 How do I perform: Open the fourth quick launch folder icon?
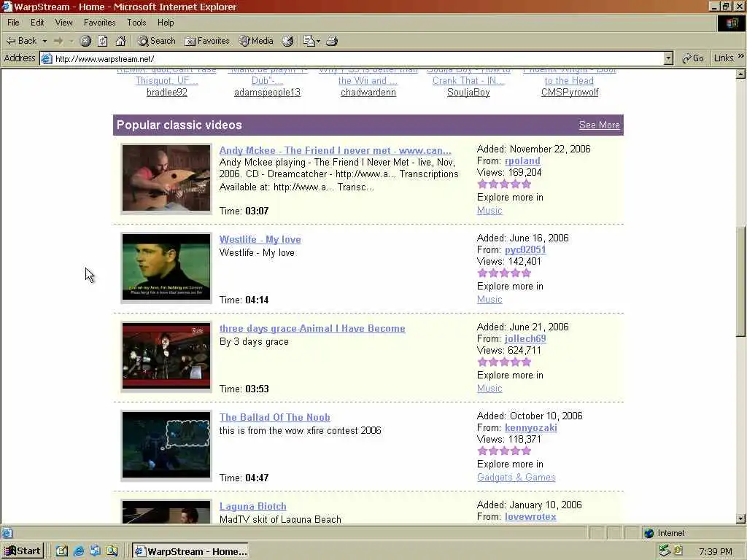(x=112, y=551)
